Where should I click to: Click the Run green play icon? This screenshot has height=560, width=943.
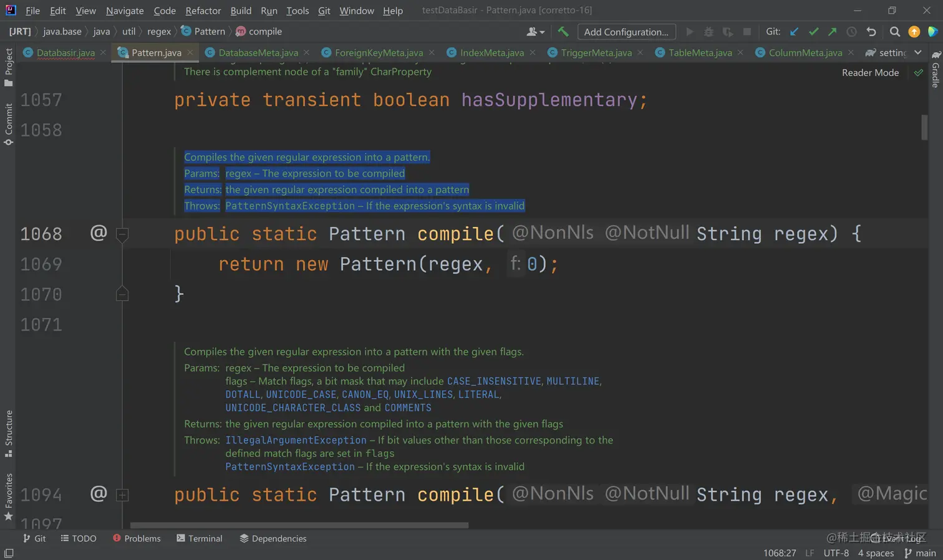pyautogui.click(x=690, y=31)
